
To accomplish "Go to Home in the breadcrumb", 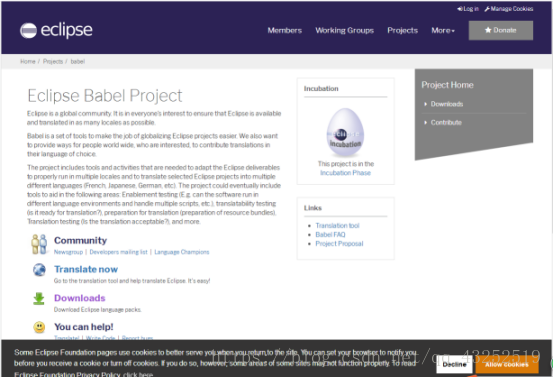I will [x=28, y=61].
